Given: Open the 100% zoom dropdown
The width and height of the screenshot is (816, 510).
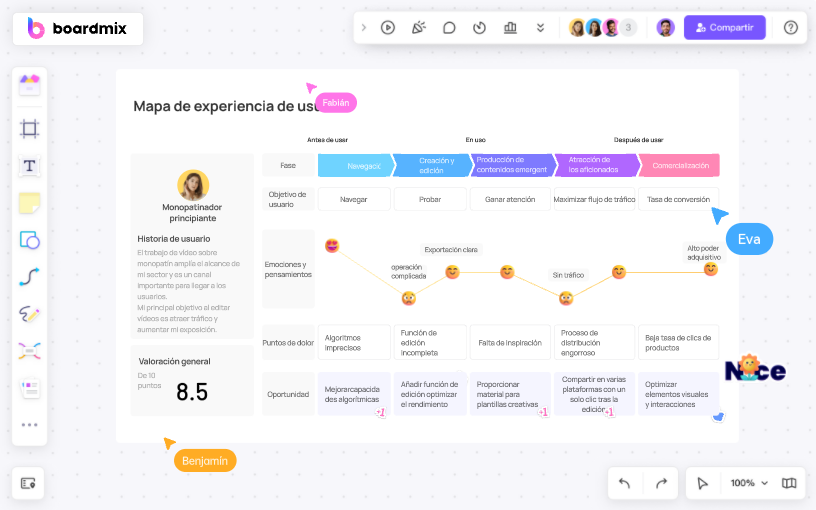Looking at the screenshot, I should pos(749,483).
